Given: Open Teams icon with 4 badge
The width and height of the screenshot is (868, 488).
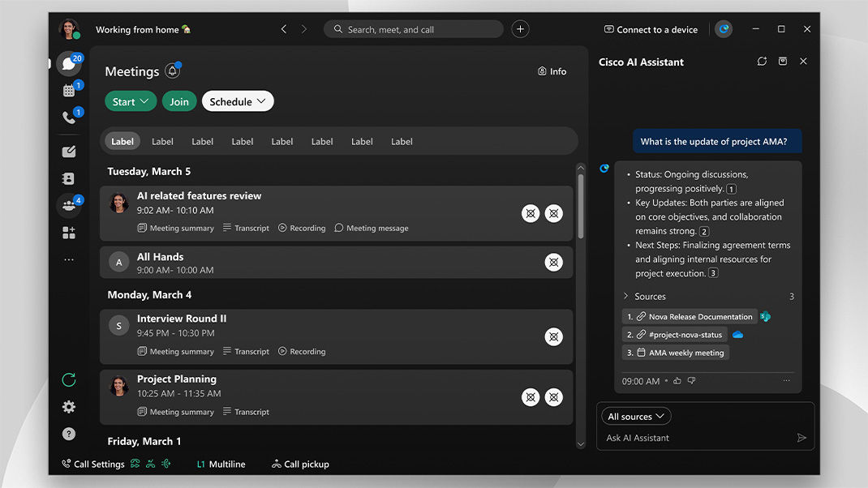Looking at the screenshot, I should pyautogui.click(x=69, y=206).
